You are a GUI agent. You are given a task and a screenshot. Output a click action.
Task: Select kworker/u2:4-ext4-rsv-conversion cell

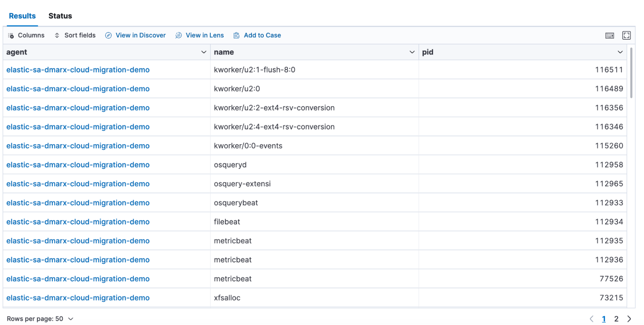[x=314, y=127]
